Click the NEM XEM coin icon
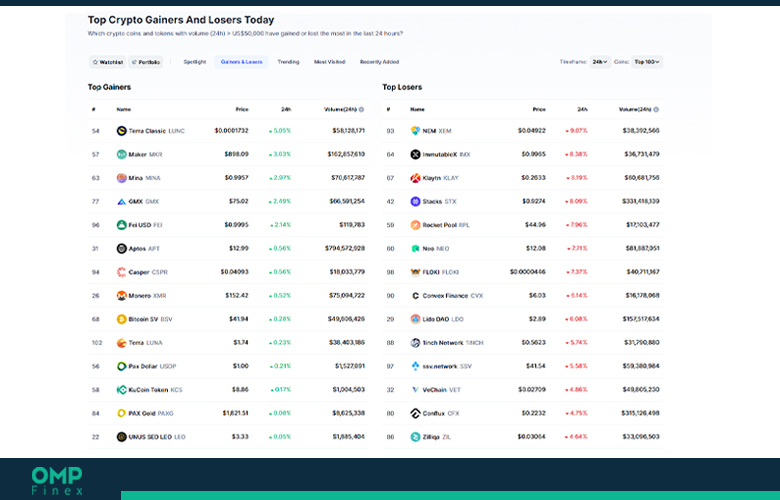The height and width of the screenshot is (500, 780). coord(415,131)
